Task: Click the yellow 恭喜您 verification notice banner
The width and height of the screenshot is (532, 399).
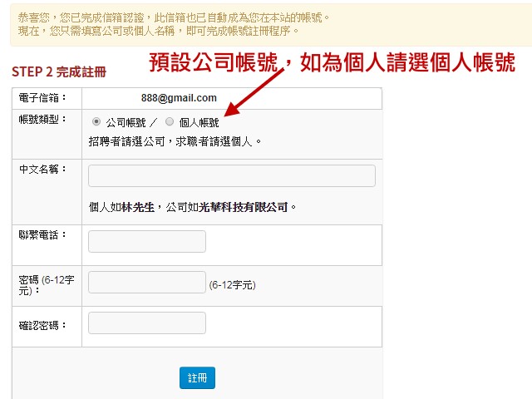Action: tap(266, 23)
